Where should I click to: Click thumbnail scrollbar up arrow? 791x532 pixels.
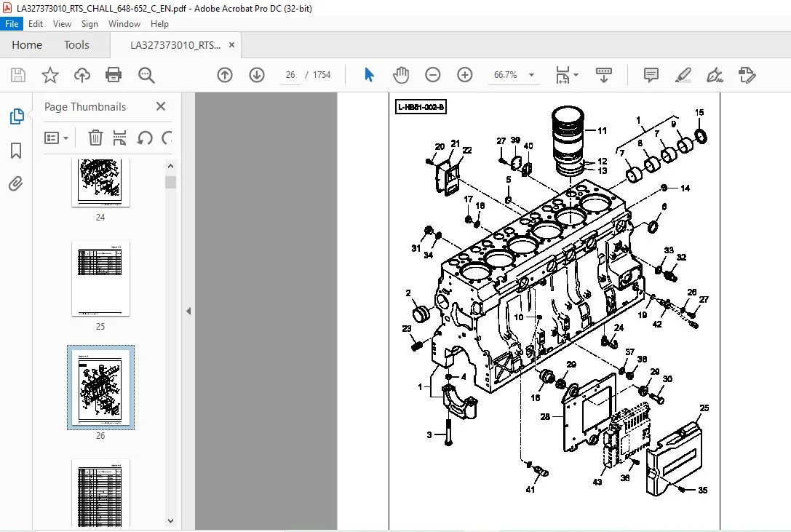click(170, 165)
